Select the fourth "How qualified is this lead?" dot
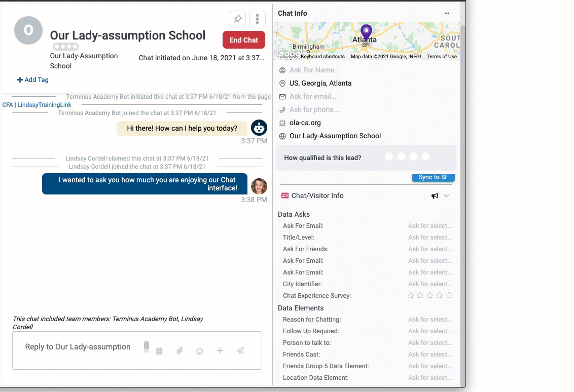This screenshot has height=392, width=574. click(x=425, y=156)
